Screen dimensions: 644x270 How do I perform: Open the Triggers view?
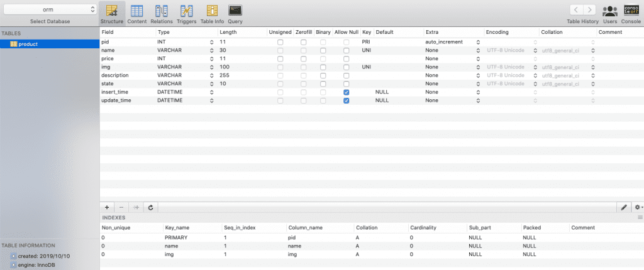(x=186, y=14)
